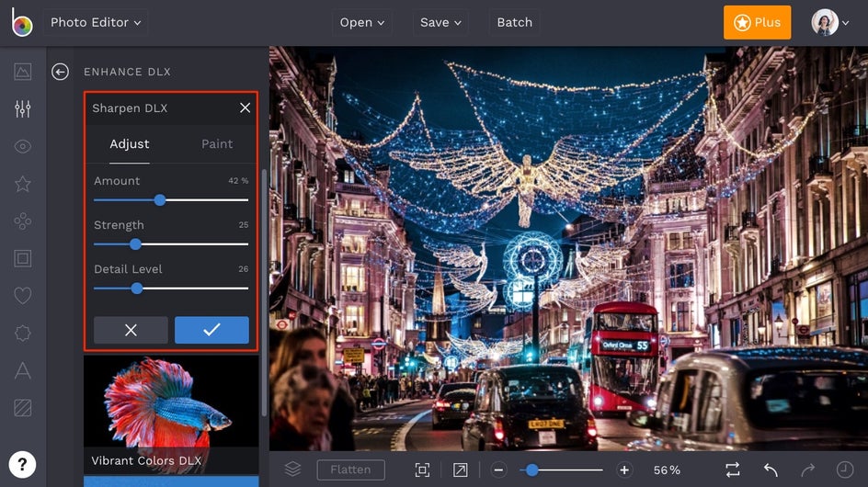Screen dimensions: 868x487
Task: Click the zoom level slider handle
Action: point(532,470)
